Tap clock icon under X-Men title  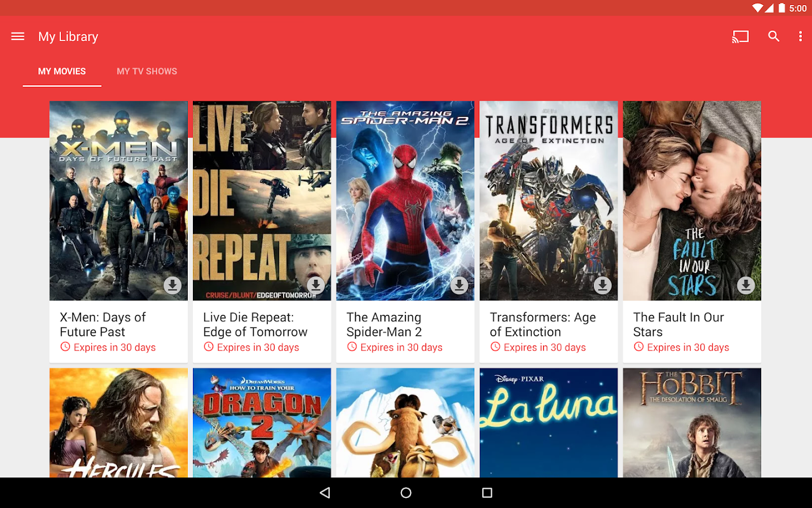65,347
